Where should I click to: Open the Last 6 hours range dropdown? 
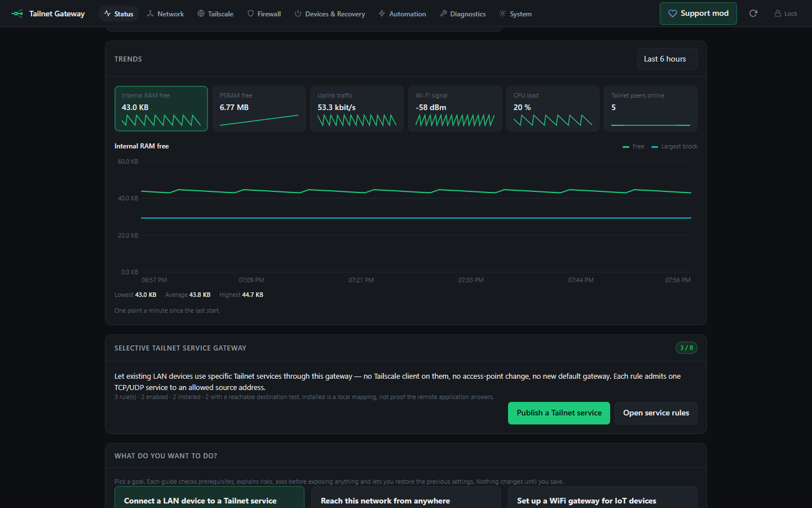pos(667,59)
